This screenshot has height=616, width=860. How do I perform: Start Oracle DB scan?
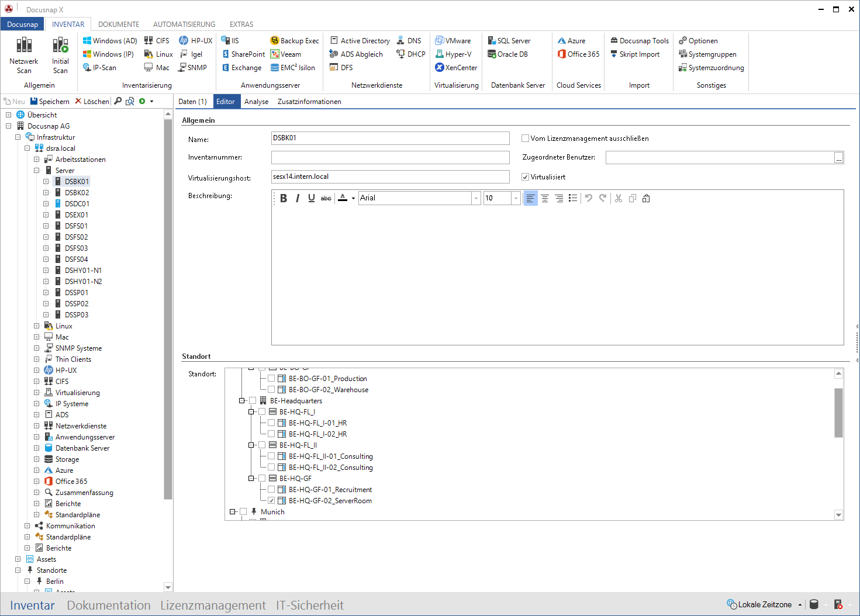[x=508, y=54]
